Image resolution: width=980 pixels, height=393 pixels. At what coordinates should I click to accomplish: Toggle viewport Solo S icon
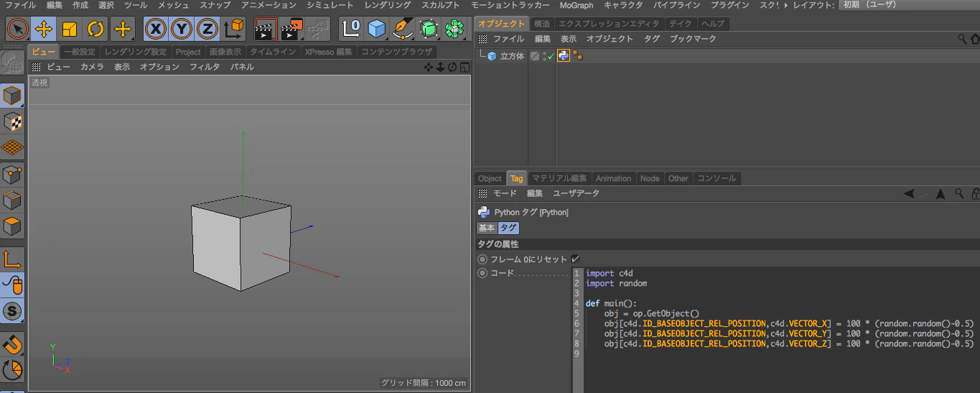click(x=12, y=311)
